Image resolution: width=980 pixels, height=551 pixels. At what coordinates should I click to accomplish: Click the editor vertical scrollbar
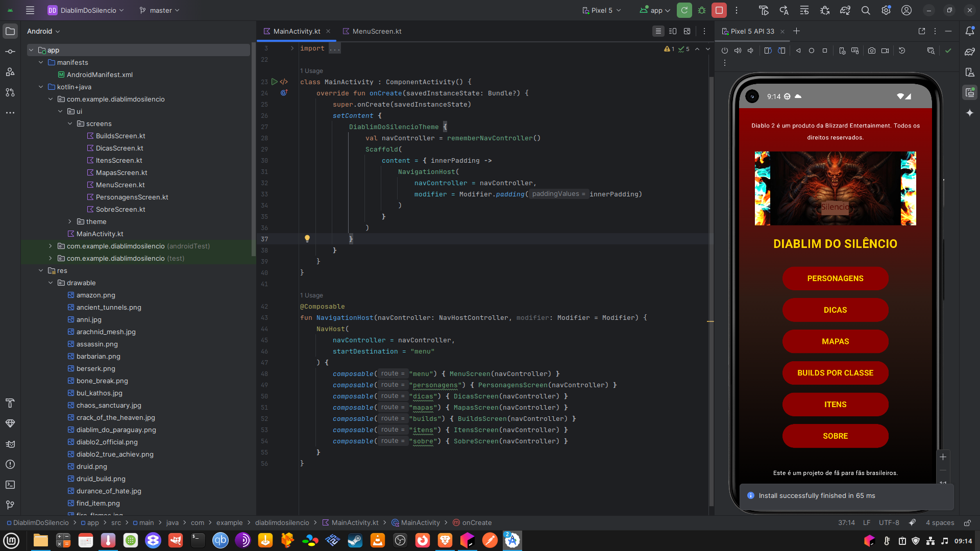click(x=711, y=291)
